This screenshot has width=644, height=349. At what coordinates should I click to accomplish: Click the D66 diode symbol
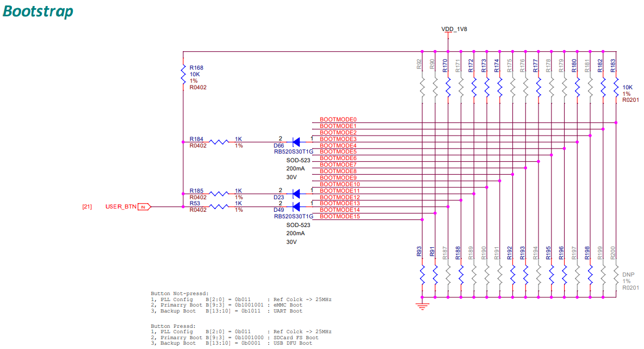point(296,142)
